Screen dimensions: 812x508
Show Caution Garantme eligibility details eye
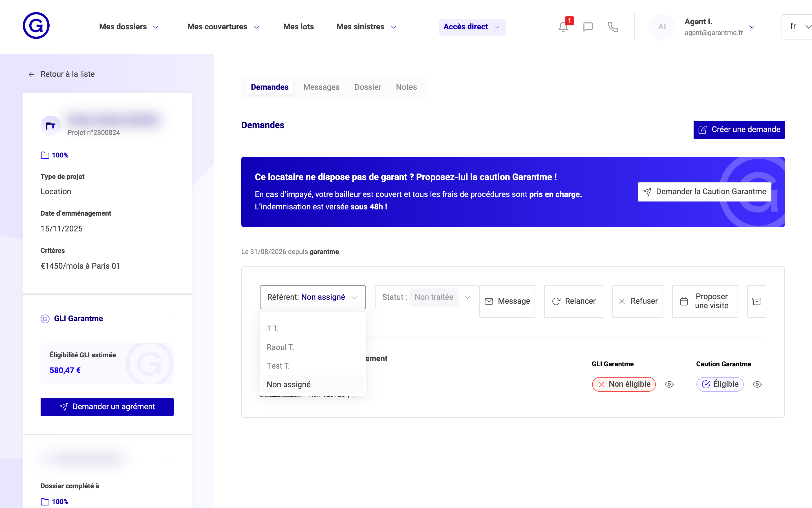click(757, 384)
